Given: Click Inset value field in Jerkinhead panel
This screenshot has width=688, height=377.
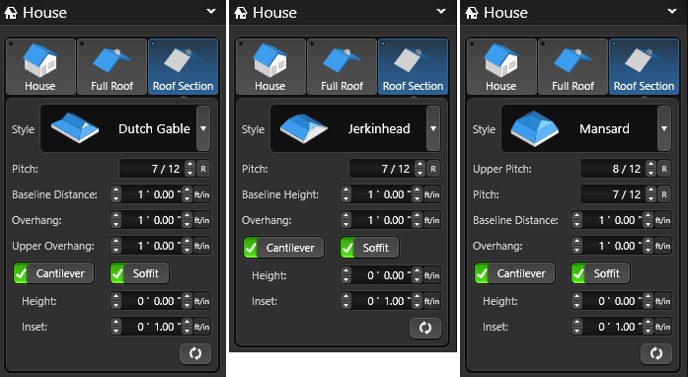Looking at the screenshot, I should click(382, 301).
